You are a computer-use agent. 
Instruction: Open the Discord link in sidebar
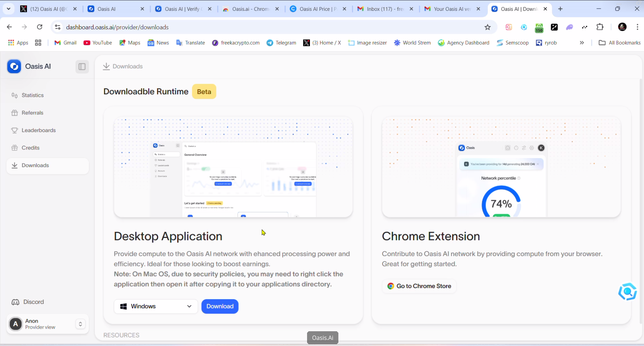[x=28, y=302]
